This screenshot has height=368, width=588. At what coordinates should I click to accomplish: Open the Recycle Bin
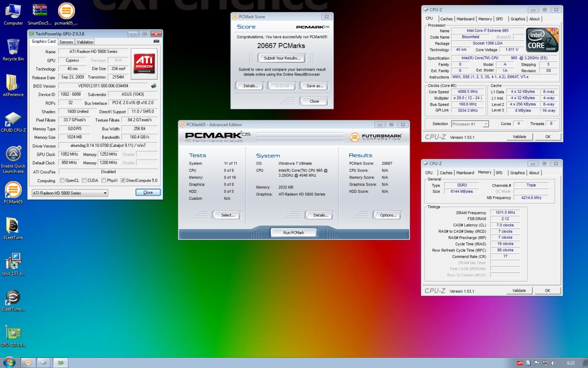[13, 50]
